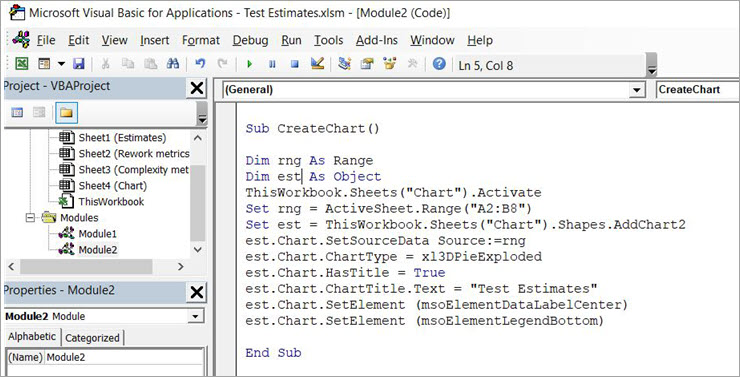Image resolution: width=740 pixels, height=377 pixels.
Task: Collapse the Modules folder node
Action: pos(30,218)
